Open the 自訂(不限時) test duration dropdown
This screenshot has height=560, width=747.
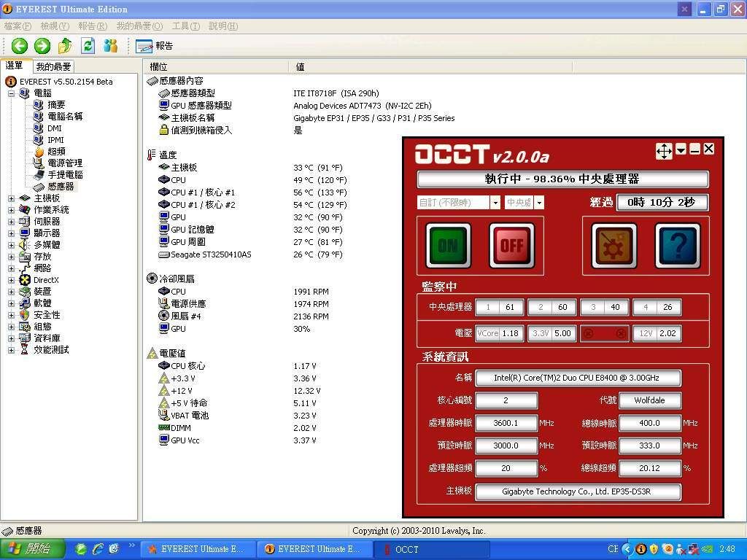[495, 203]
